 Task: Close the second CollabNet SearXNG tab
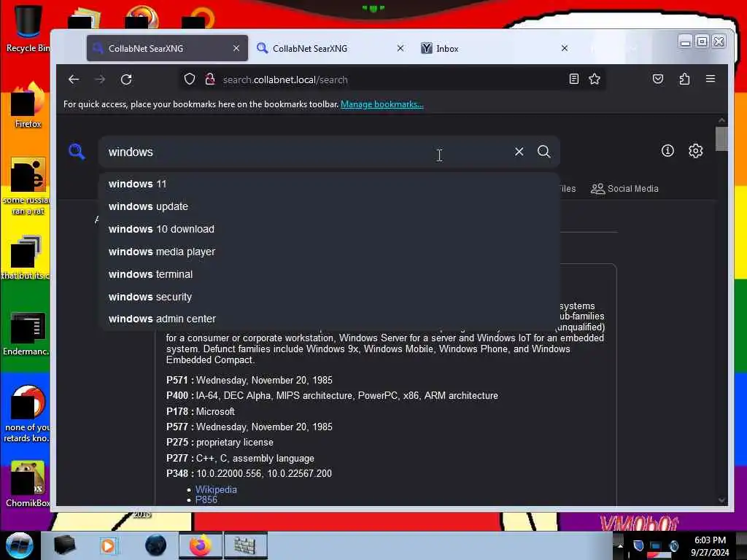point(400,48)
